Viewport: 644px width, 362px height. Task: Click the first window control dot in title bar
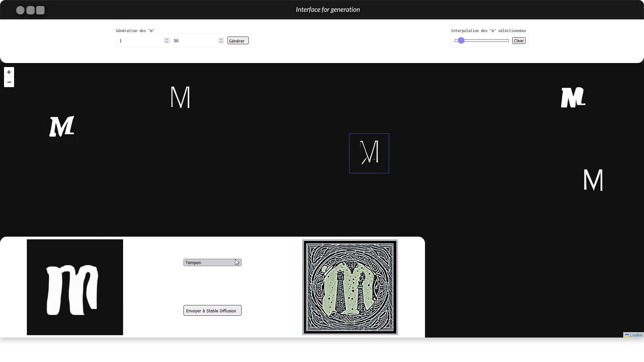[20, 10]
